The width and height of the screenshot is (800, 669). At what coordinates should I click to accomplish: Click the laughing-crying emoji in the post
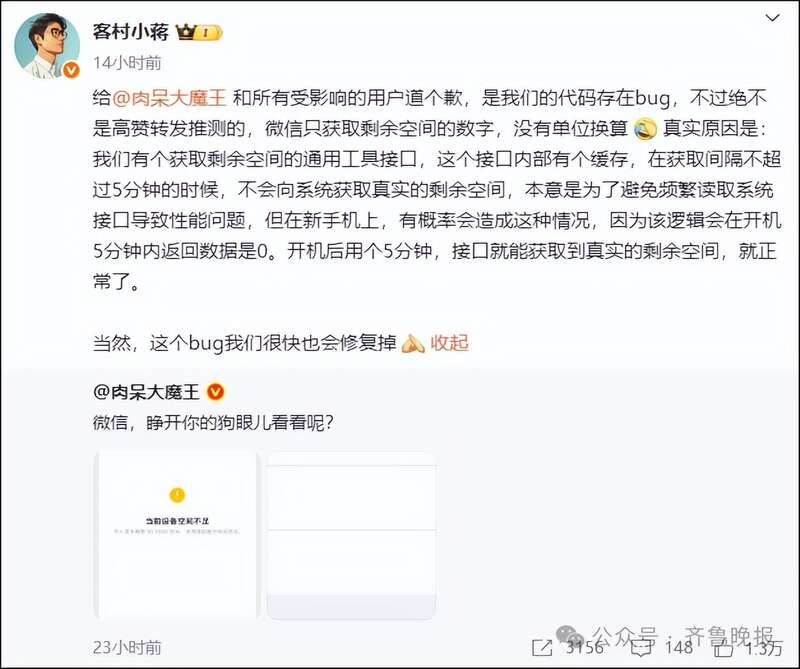click(x=645, y=129)
